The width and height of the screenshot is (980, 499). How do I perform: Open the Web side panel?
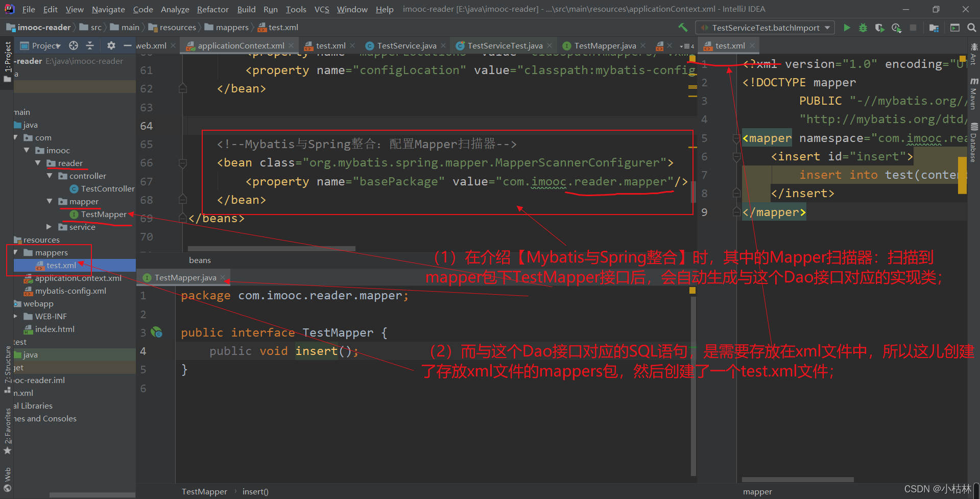click(x=7, y=479)
